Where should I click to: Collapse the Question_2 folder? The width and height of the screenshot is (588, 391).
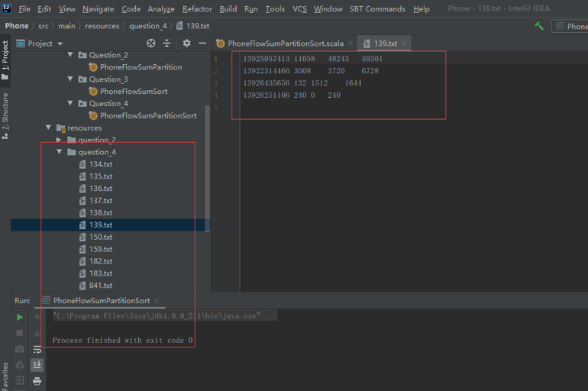tap(70, 55)
